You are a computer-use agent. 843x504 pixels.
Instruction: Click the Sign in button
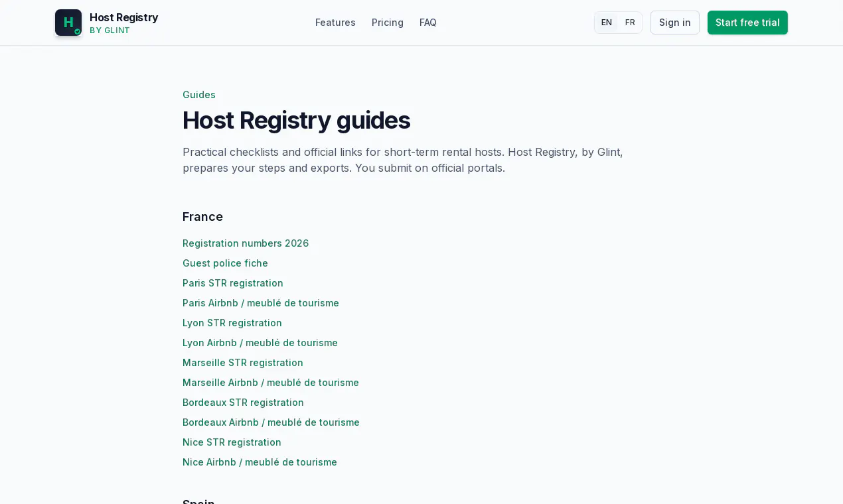(675, 23)
